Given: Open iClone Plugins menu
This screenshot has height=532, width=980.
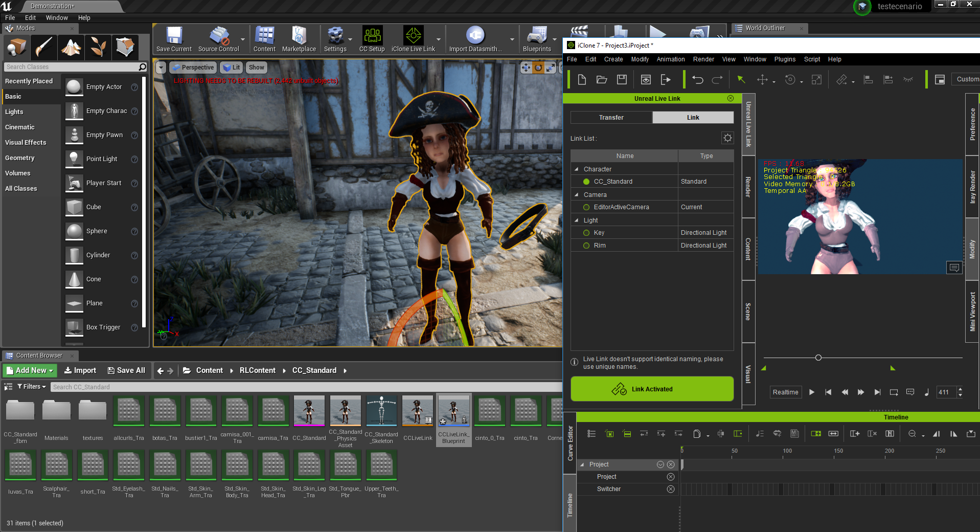Looking at the screenshot, I should tap(785, 59).
